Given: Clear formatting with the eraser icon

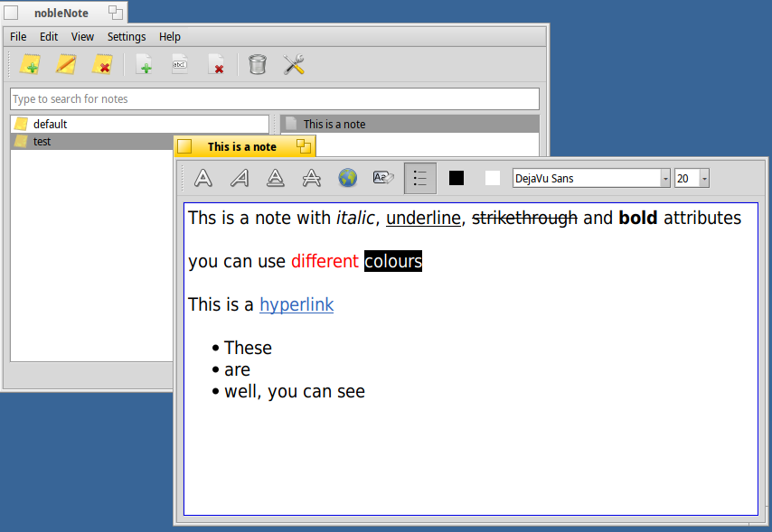Looking at the screenshot, I should [383, 178].
